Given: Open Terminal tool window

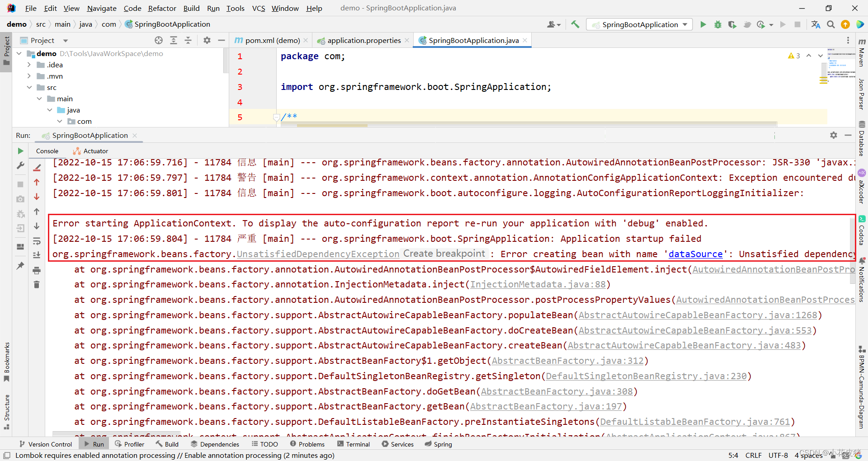Looking at the screenshot, I should (x=353, y=444).
